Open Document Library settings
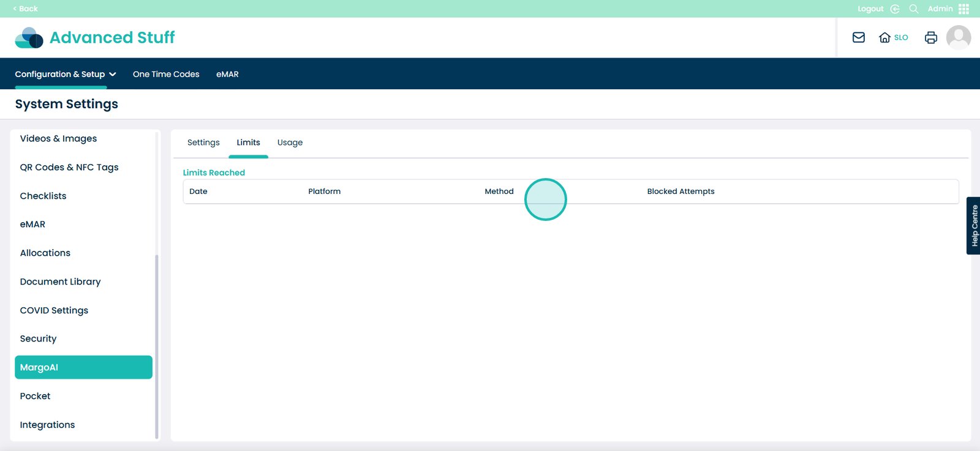 point(60,281)
